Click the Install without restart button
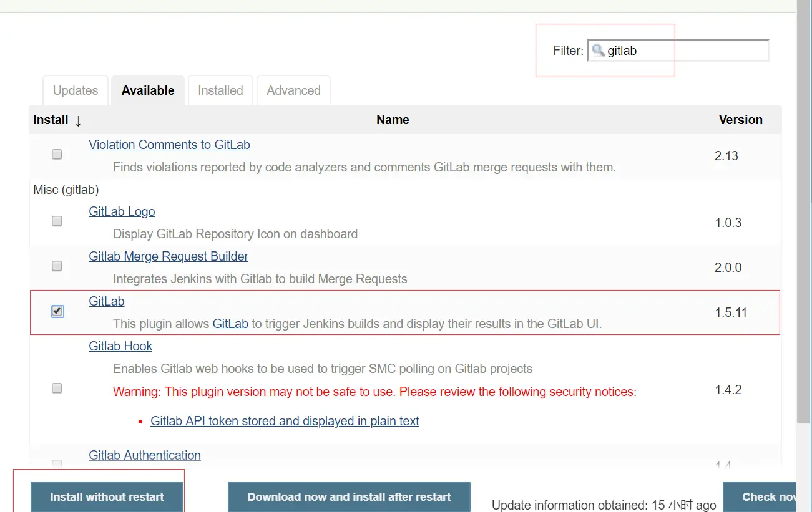This screenshot has width=812, height=512. click(107, 497)
